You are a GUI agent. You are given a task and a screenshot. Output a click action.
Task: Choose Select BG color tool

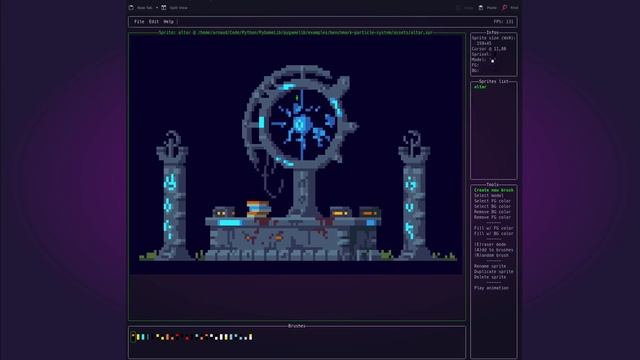(492, 206)
